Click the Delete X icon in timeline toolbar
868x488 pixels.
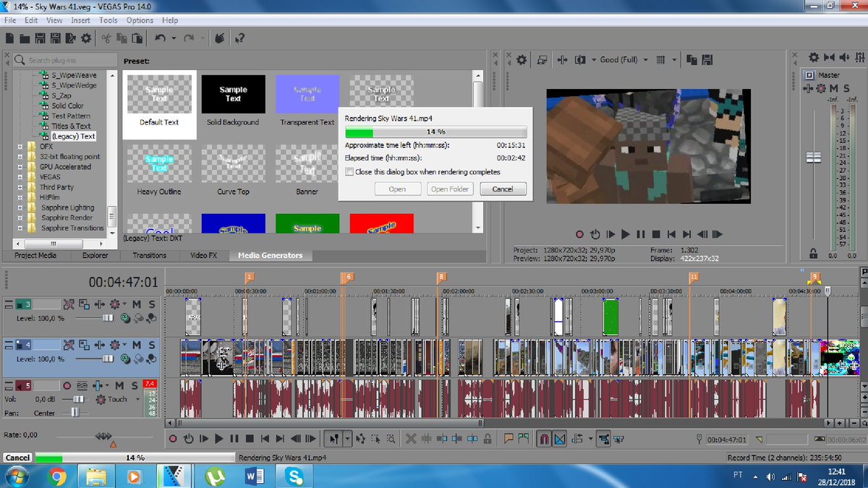(412, 439)
